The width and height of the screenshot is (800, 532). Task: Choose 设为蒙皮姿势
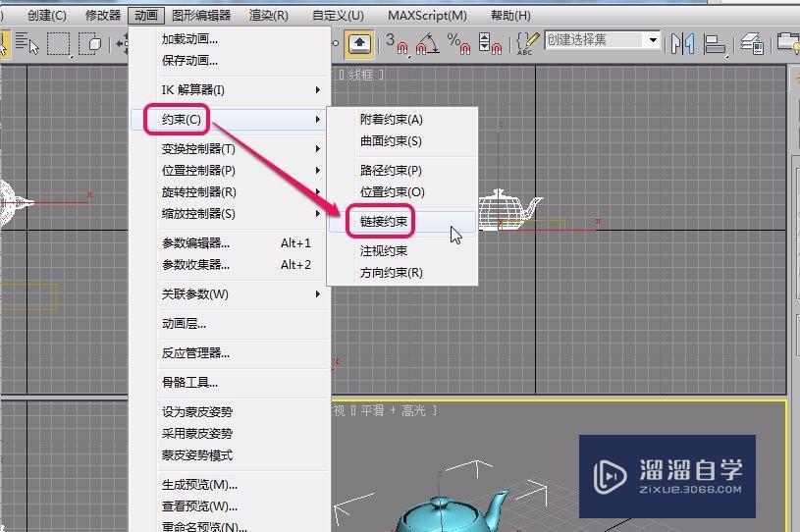click(x=230, y=411)
